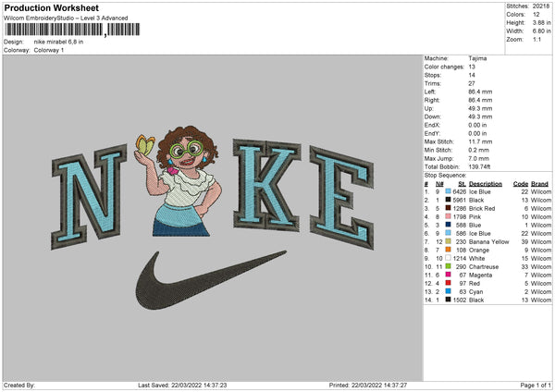This screenshot has width=555, height=392.
Task: Click the 'Code' column header
Action: pos(521,184)
